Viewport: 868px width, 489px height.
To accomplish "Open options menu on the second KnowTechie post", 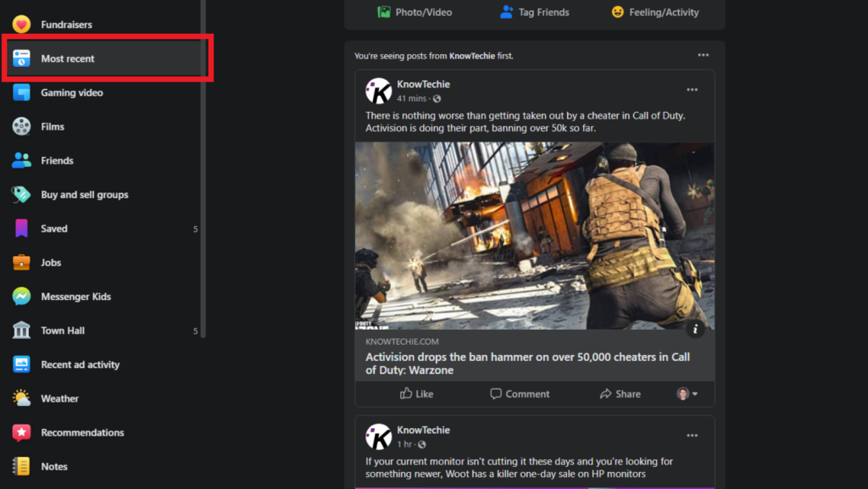I will (692, 436).
